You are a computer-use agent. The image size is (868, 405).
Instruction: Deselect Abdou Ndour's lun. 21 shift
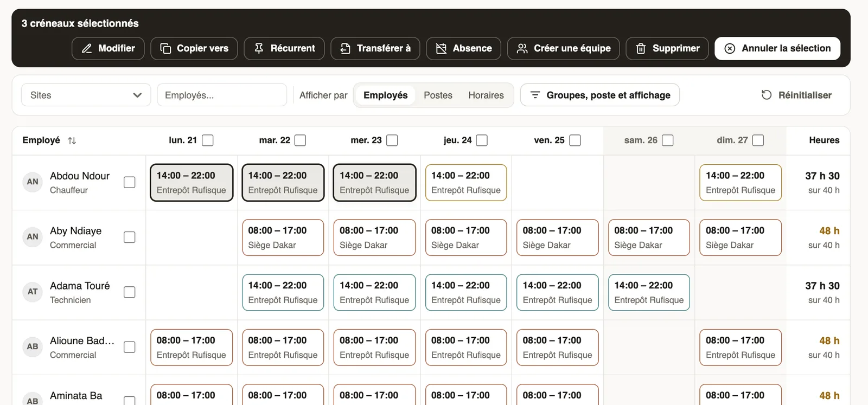[x=192, y=183]
